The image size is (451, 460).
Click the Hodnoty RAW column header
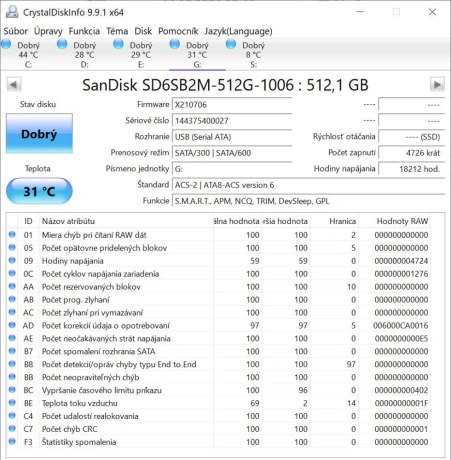394,221
